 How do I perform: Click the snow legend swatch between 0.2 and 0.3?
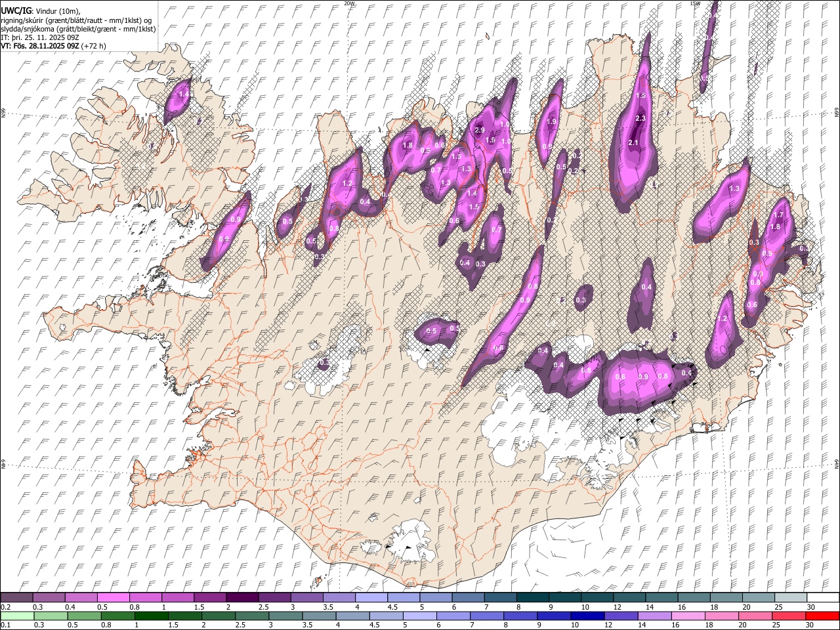click(17, 597)
